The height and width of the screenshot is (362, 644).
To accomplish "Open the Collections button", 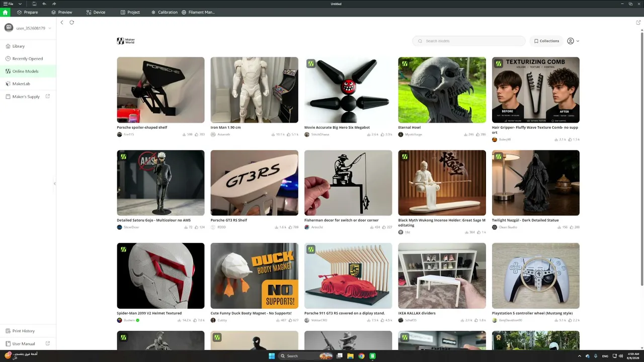I will [546, 41].
